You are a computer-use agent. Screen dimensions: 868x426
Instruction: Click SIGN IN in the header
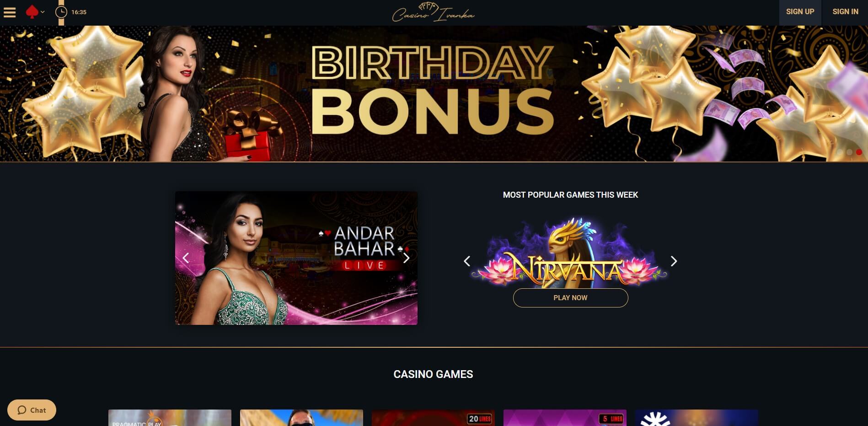845,12
